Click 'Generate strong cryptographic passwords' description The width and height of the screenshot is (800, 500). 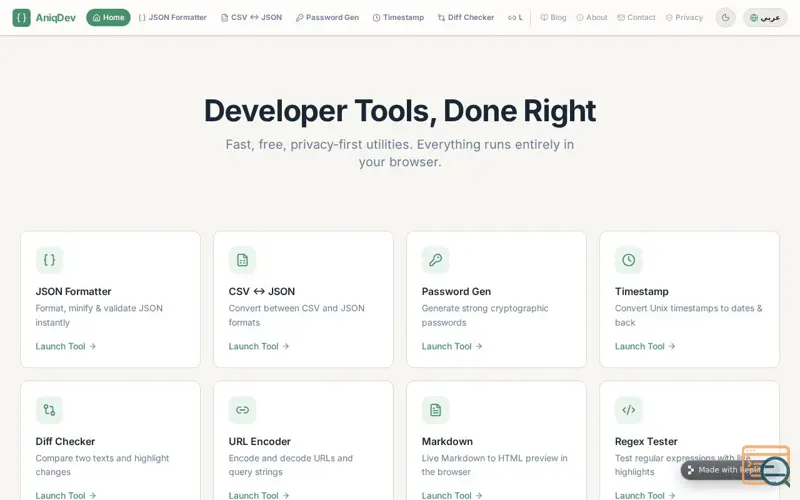tap(485, 315)
